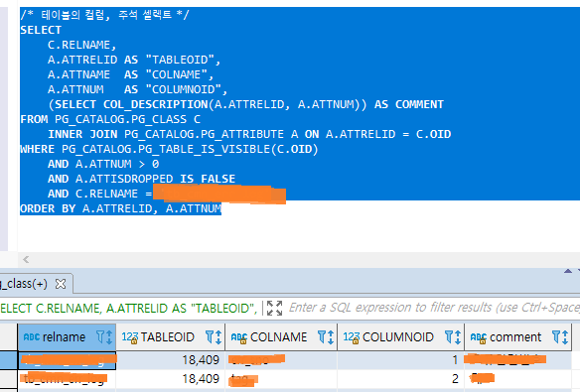The height and width of the screenshot is (392, 580).
Task: Click the 123 type icon of TABLEOID column
Action: point(129,337)
